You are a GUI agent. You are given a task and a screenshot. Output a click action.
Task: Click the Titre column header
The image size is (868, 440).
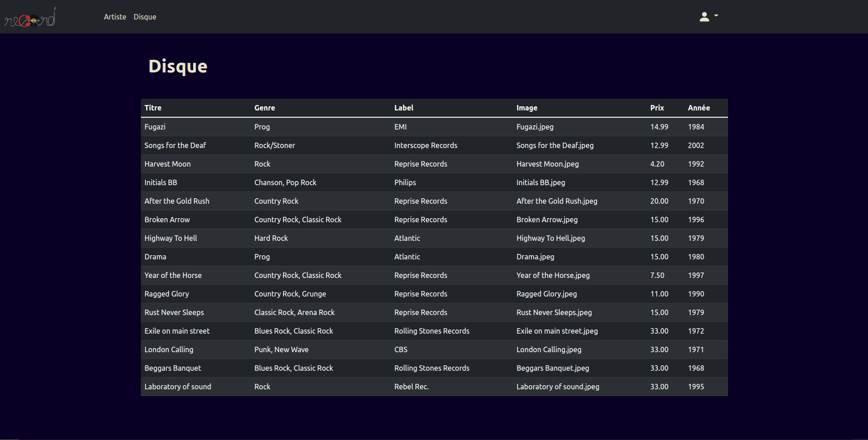(153, 108)
